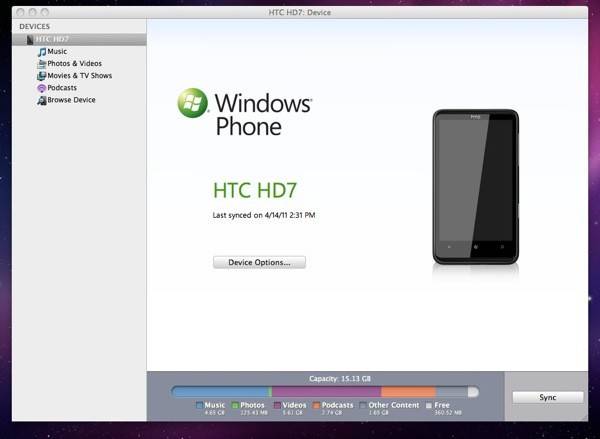Open Movies & TV Shows sidebar entry
Viewport: 600px width, 439px height.
pos(80,75)
